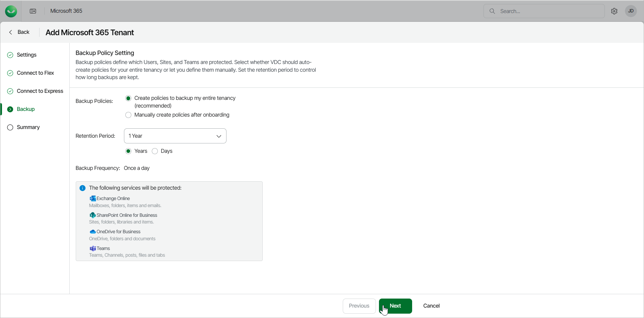The height and width of the screenshot is (318, 644).
Task: Click the Veeam green logo icon
Action: click(x=11, y=11)
